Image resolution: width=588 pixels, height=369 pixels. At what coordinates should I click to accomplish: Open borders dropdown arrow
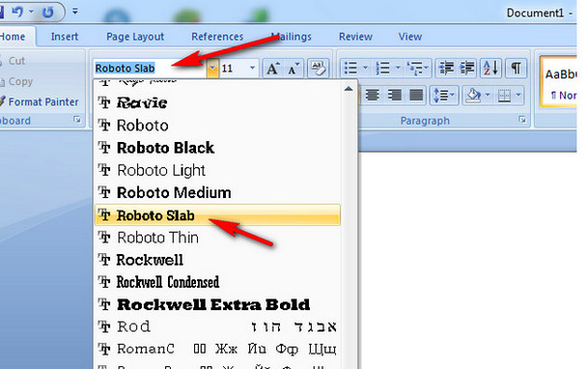(519, 95)
